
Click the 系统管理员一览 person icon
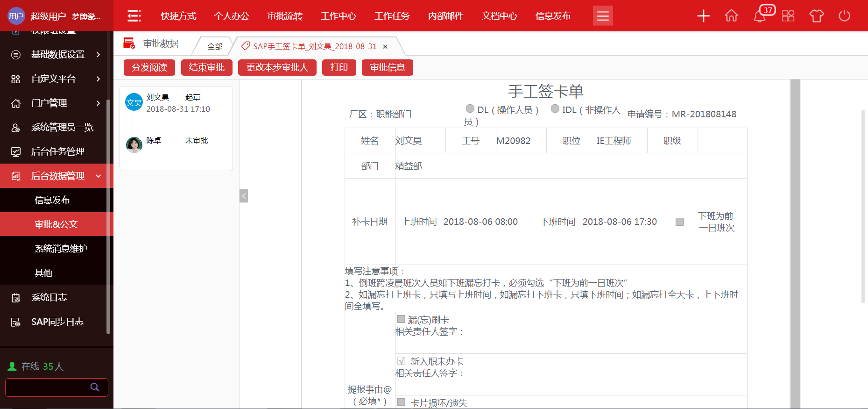coord(16,128)
